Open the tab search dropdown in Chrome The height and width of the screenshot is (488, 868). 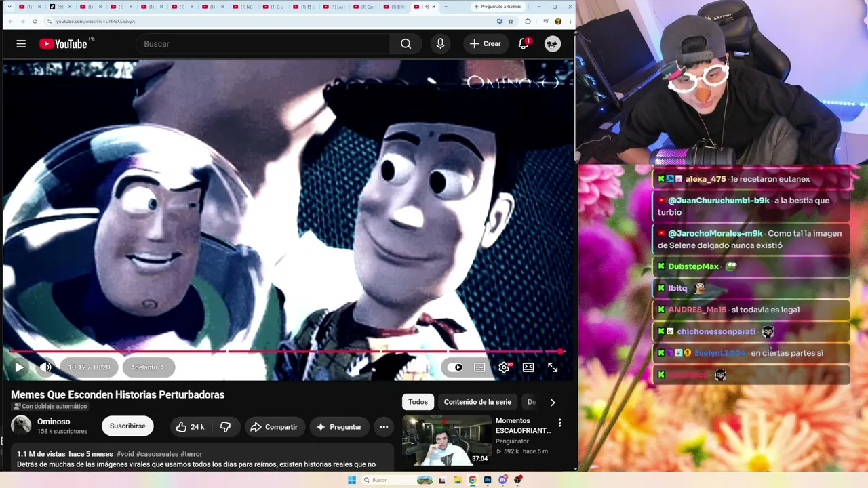click(9, 7)
